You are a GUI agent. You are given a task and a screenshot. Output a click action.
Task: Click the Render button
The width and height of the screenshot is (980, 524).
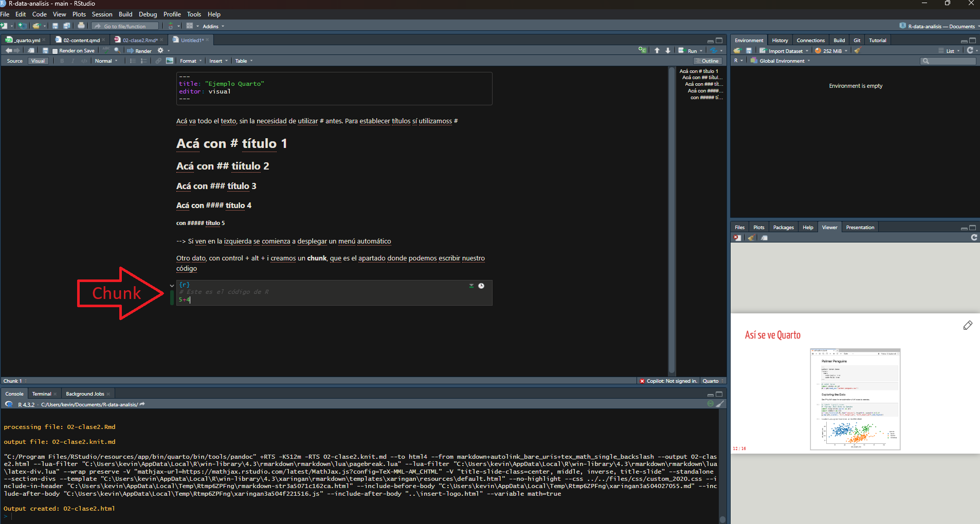click(x=139, y=51)
